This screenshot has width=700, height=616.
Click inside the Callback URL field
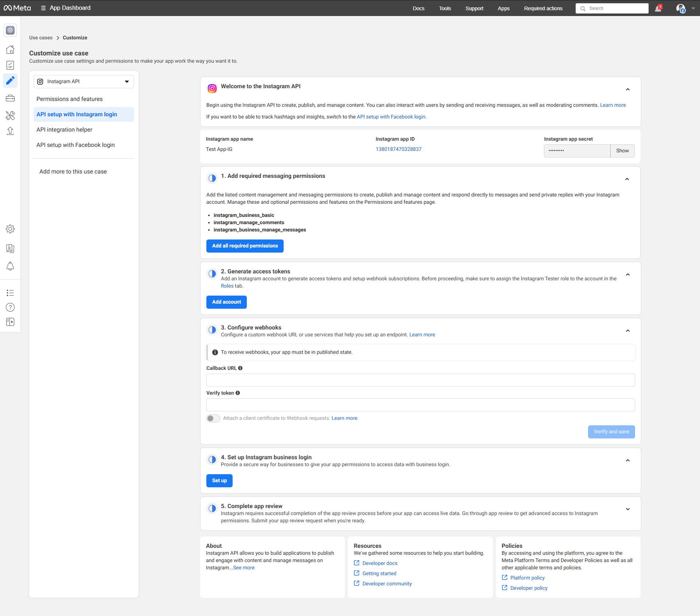420,380
